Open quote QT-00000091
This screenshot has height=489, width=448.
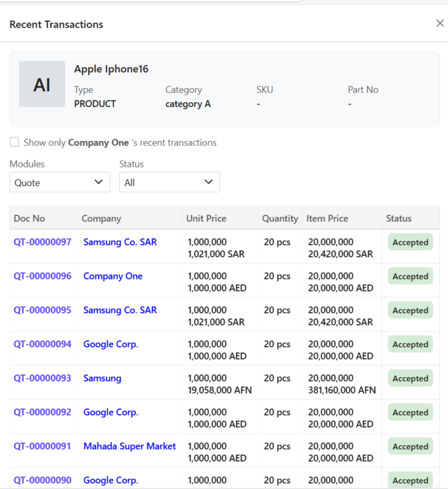click(x=42, y=446)
